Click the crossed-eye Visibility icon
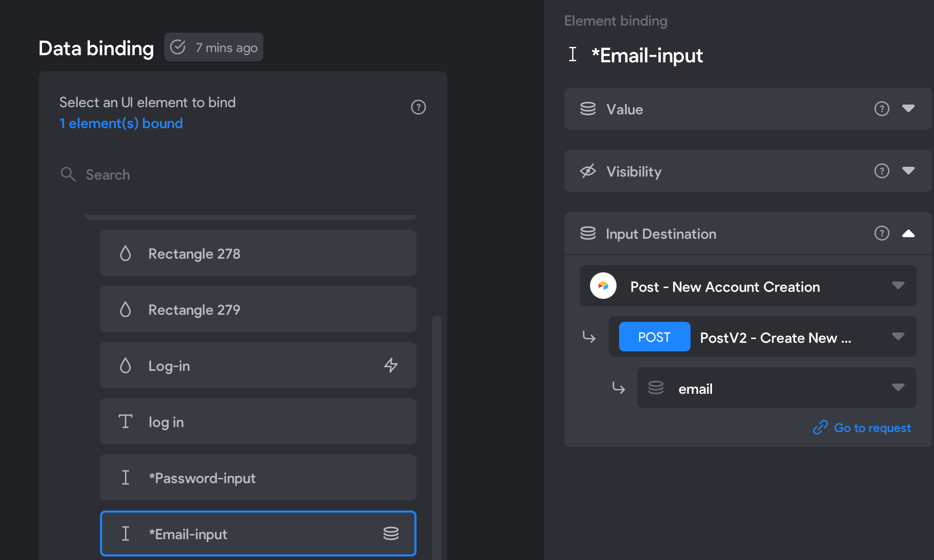Screen dimensions: 934x560 pyautogui.click(x=588, y=171)
